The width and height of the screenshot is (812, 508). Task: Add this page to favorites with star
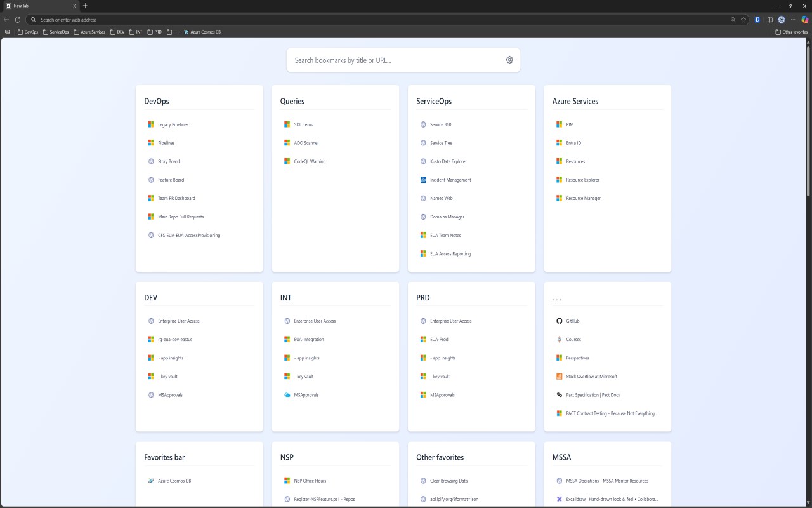[x=743, y=20]
